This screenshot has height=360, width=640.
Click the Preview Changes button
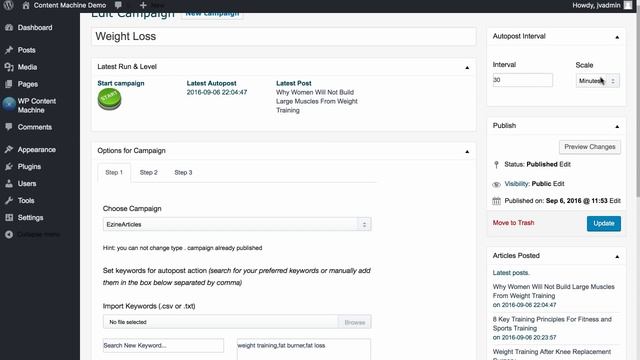pyautogui.click(x=590, y=147)
